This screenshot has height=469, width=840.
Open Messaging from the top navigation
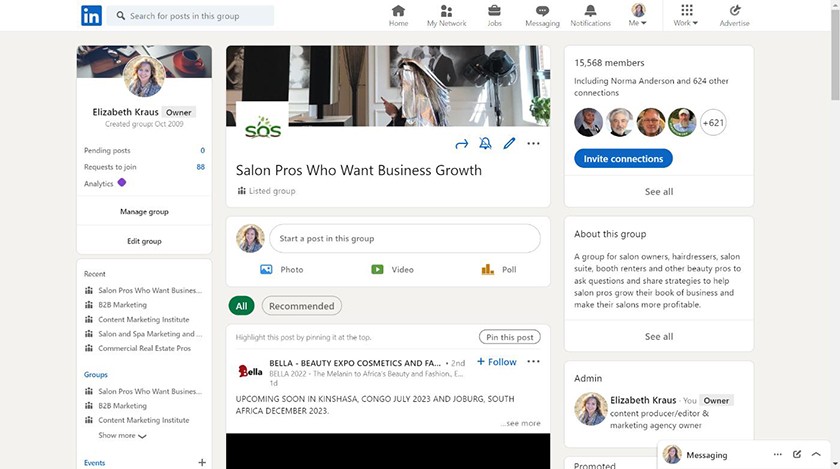coord(542,16)
